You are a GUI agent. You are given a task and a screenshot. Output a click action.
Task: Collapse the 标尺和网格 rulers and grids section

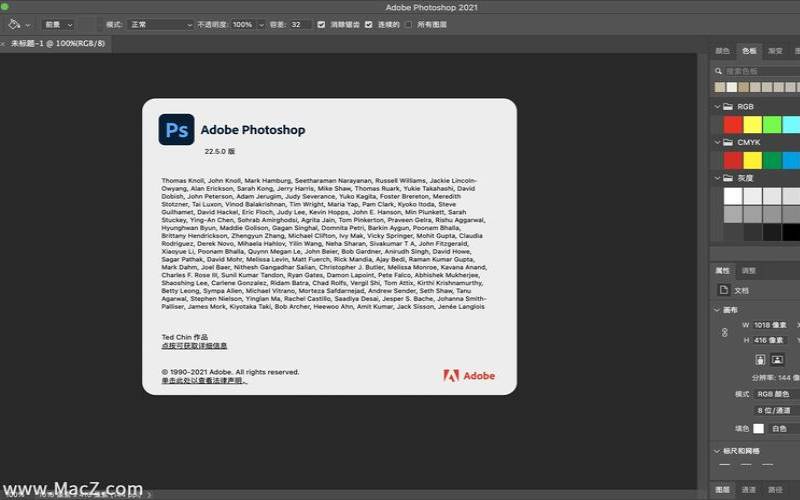pyautogui.click(x=716, y=451)
